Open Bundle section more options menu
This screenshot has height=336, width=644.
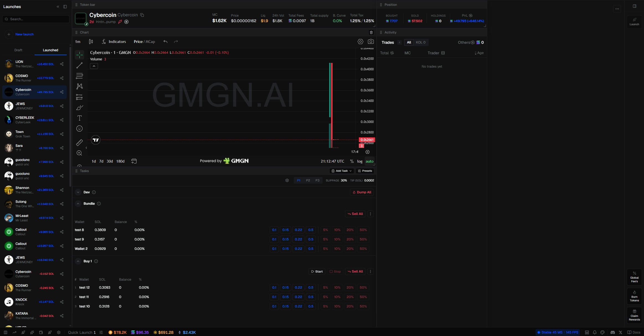370,214
